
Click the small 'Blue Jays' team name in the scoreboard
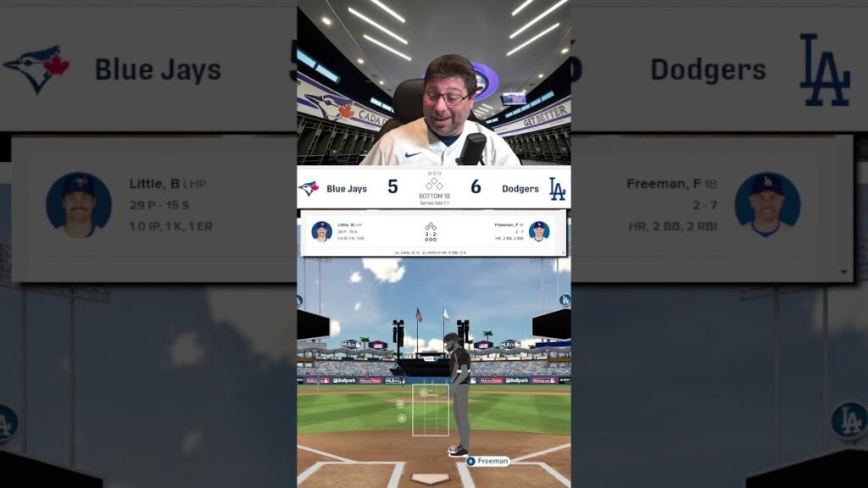(x=347, y=189)
